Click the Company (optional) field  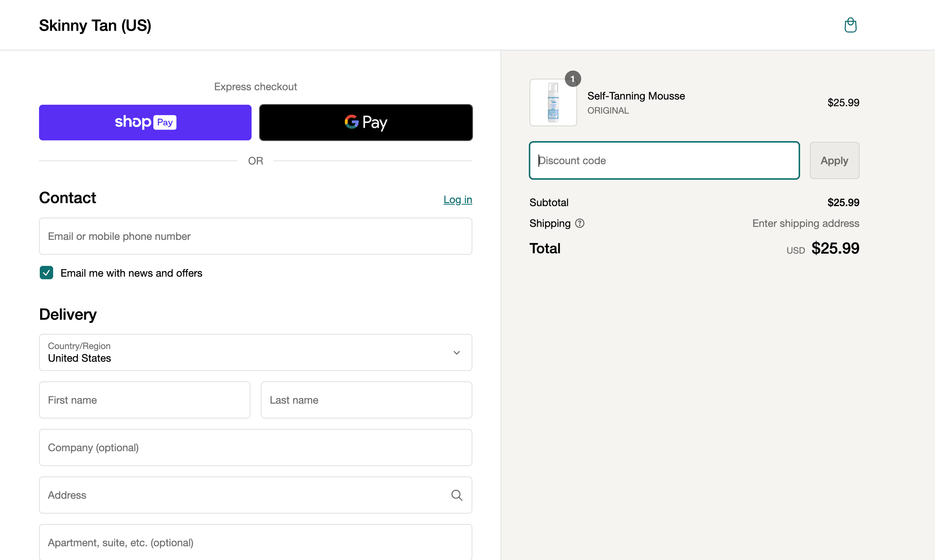256,447
